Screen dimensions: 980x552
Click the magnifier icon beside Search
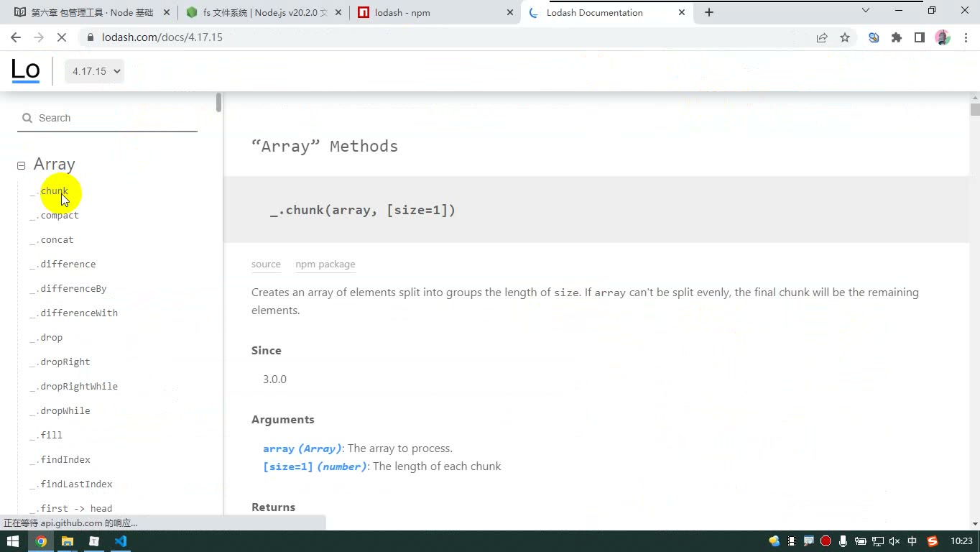27,118
